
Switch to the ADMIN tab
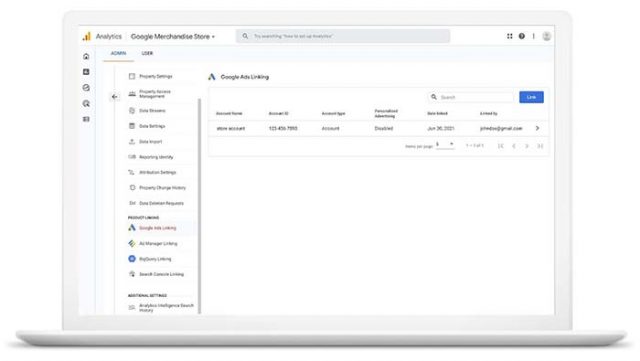[118, 53]
